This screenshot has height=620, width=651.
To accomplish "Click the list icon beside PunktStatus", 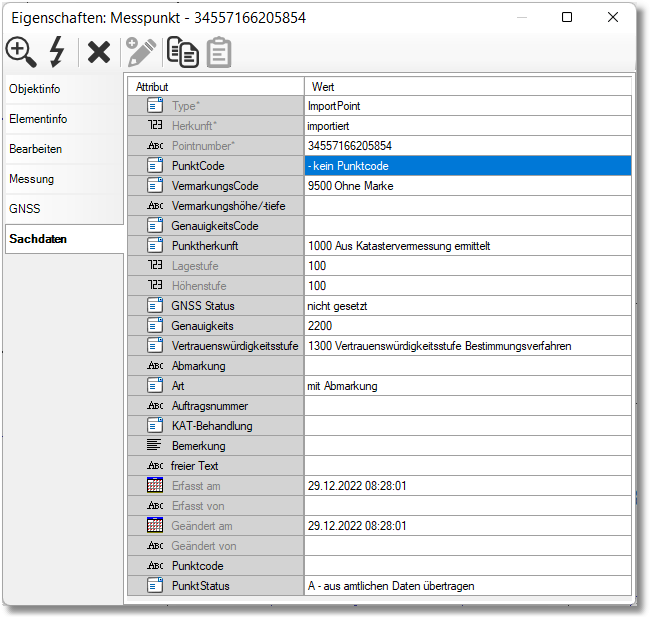I will 155,586.
